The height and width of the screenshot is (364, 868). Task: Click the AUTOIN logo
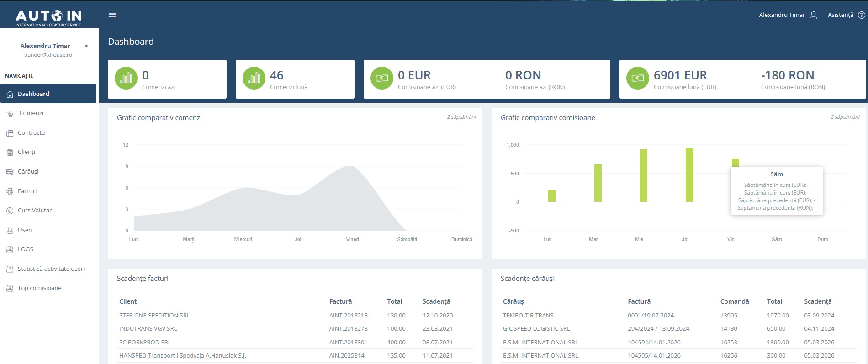[48, 18]
